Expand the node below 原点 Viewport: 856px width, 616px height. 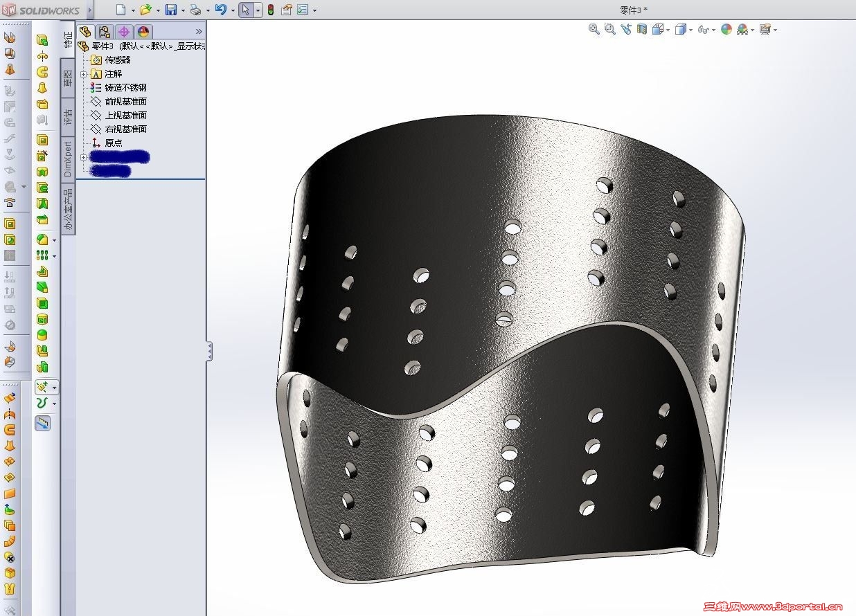click(x=83, y=157)
